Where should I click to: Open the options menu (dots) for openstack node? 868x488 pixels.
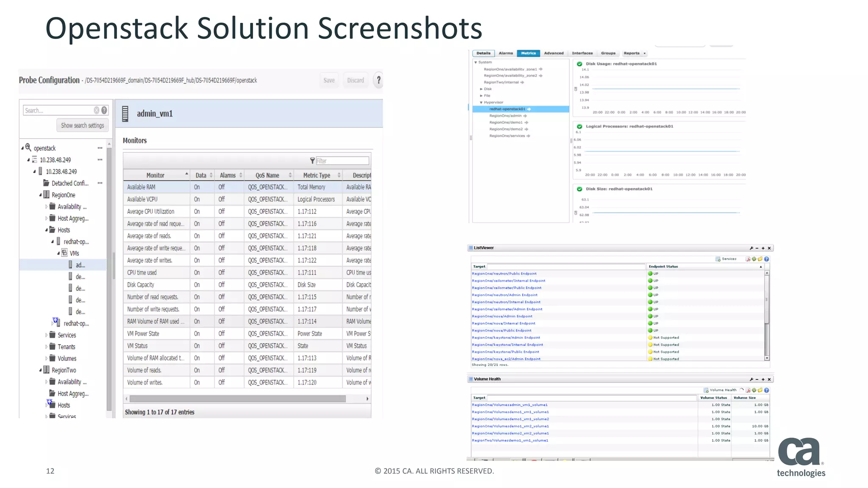[100, 148]
